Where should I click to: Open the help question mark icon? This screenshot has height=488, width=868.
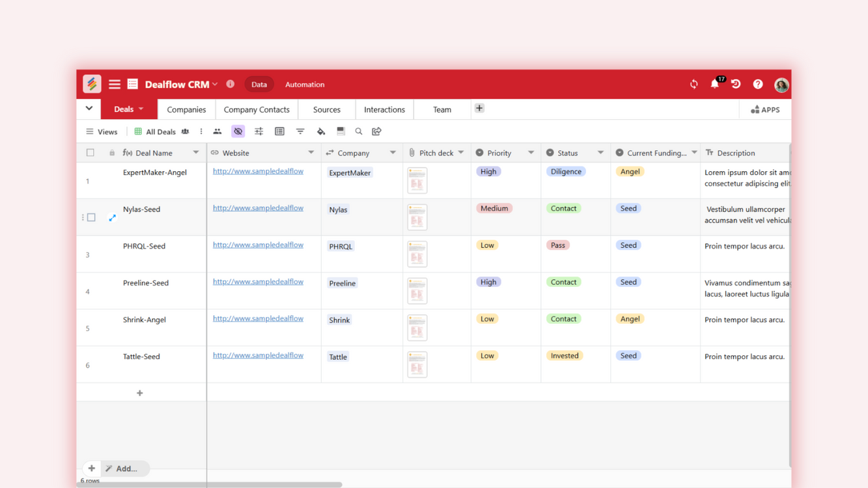click(x=758, y=85)
